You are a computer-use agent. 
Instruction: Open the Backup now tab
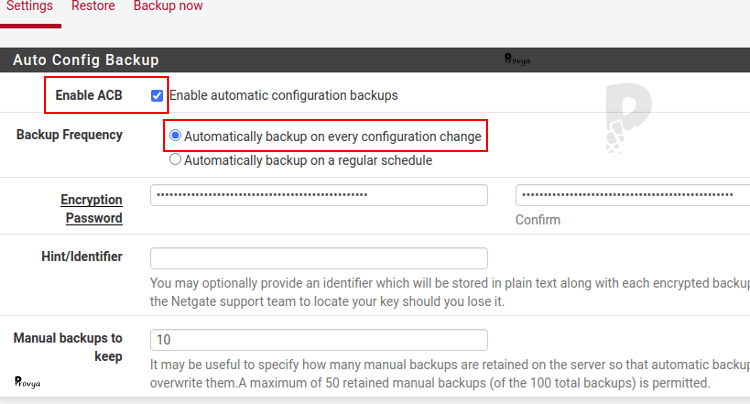pyautogui.click(x=168, y=7)
